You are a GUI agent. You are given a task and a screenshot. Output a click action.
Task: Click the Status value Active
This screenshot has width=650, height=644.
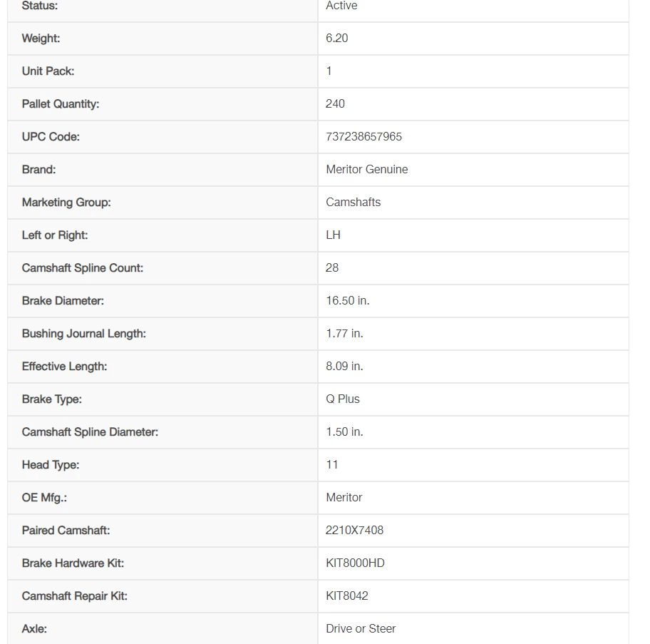coord(341,6)
